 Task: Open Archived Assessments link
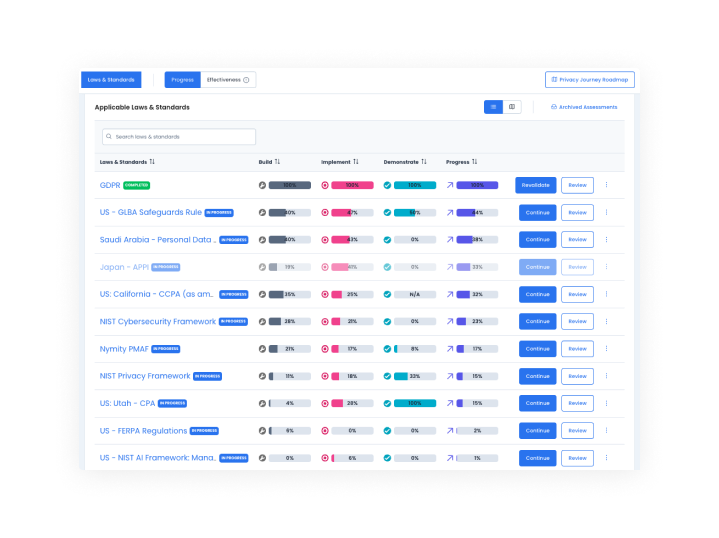point(584,107)
